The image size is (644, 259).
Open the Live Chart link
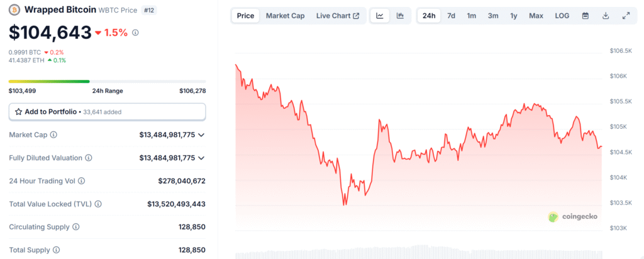338,16
